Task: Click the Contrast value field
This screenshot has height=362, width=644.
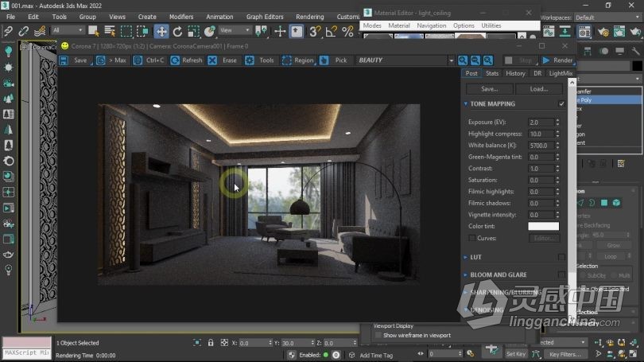Action: pyautogui.click(x=541, y=169)
